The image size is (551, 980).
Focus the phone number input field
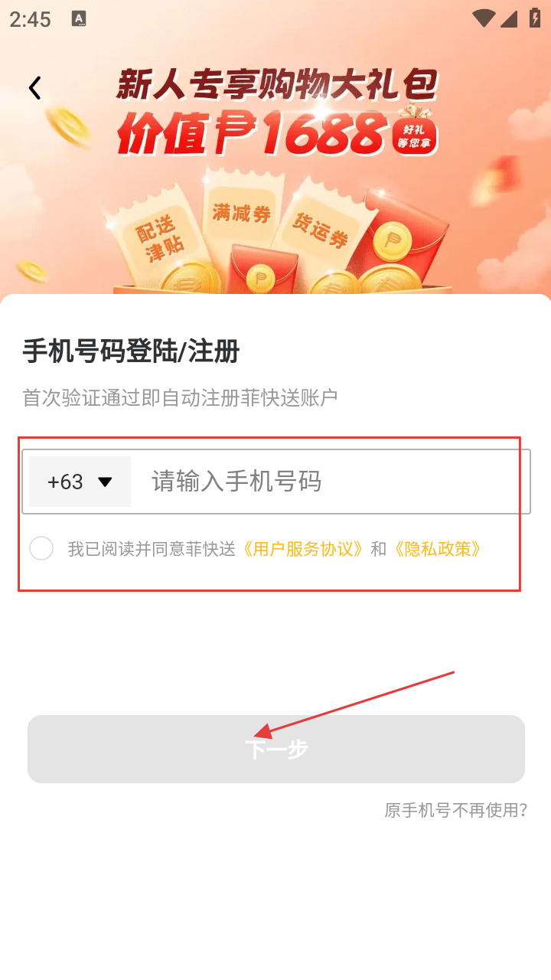click(331, 482)
